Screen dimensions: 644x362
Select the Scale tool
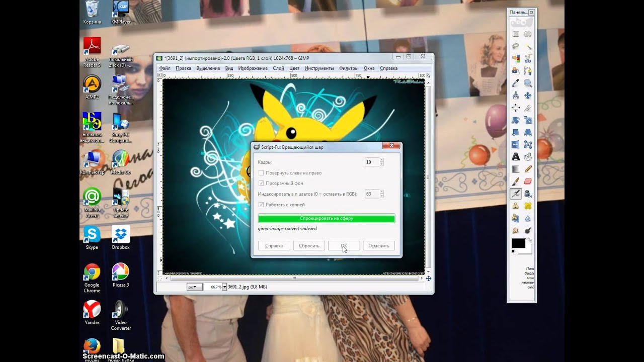(528, 120)
